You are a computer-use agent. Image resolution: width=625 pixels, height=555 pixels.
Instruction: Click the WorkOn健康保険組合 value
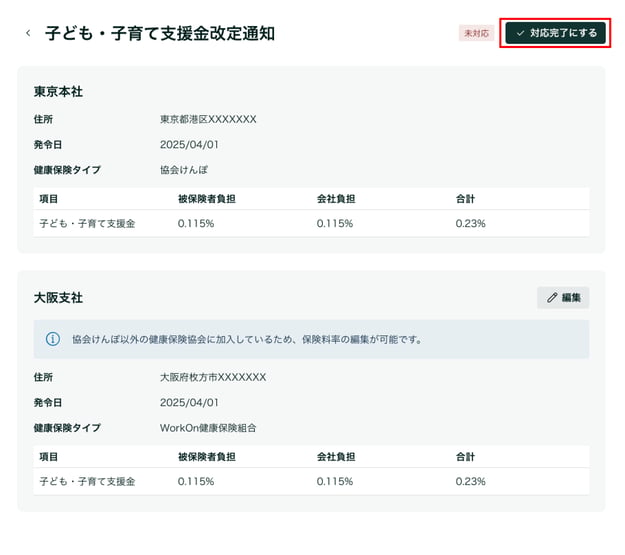click(208, 428)
